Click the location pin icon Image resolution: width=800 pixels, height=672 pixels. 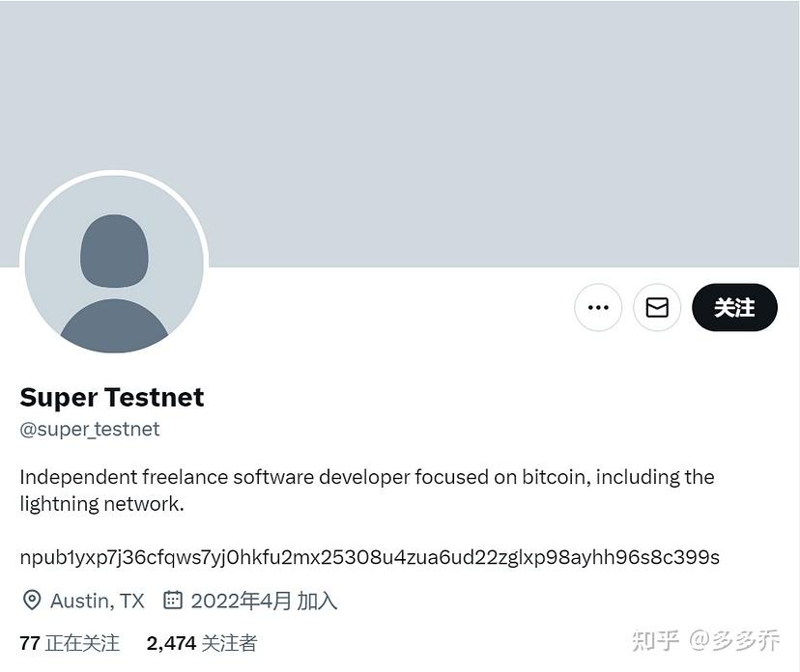pos(30,600)
